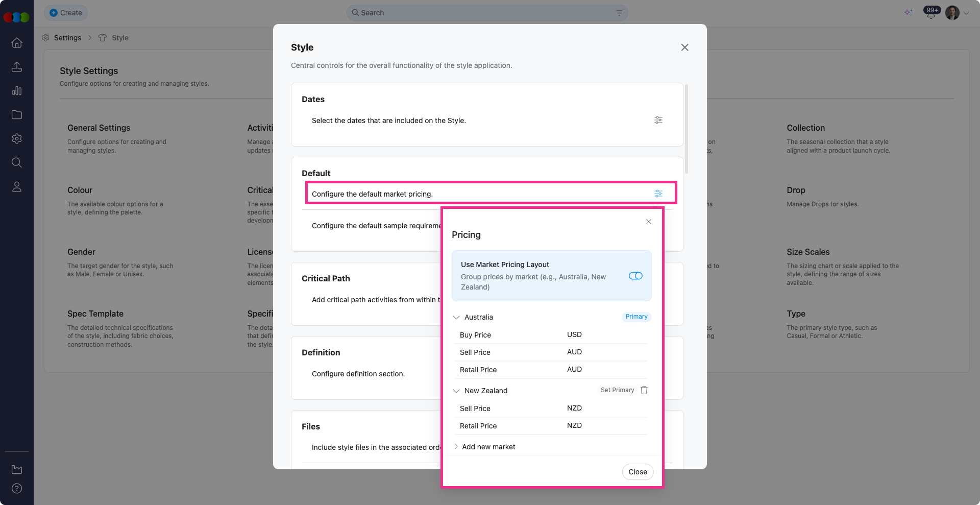Set New Zealand as the primary market
Image resolution: width=980 pixels, height=505 pixels.
click(617, 390)
